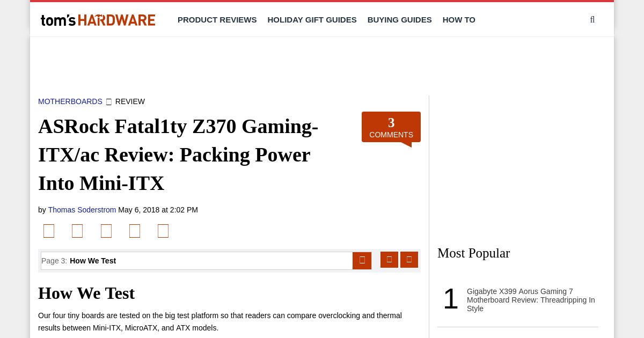Open the Product Reviews menu
This screenshot has width=644, height=338.
coord(217,20)
